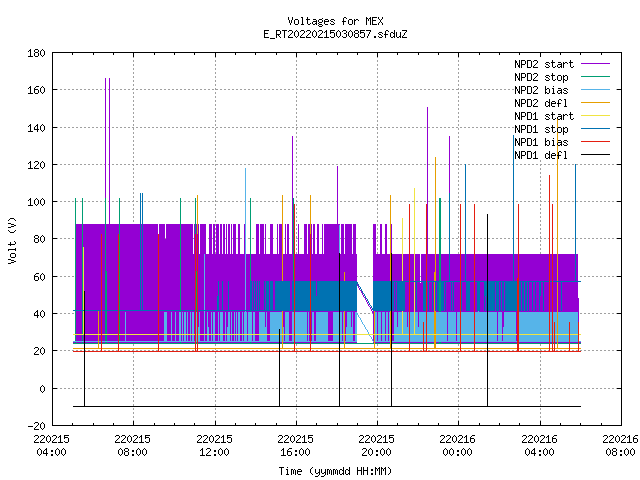This screenshot has height=480, width=640.
Task: Click the y-axis tick value 140
Action: click(36, 128)
